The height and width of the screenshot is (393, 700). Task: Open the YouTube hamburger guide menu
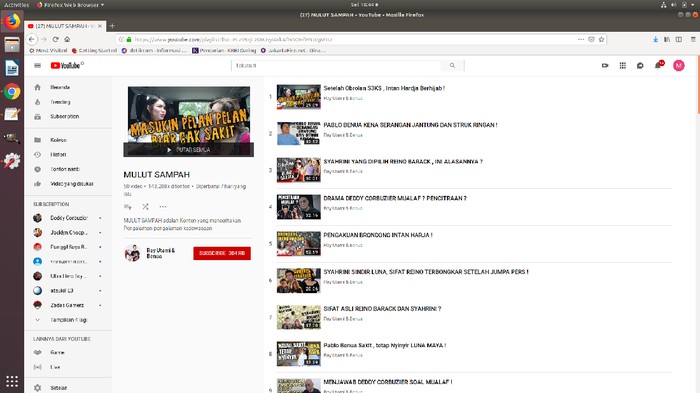click(x=38, y=66)
